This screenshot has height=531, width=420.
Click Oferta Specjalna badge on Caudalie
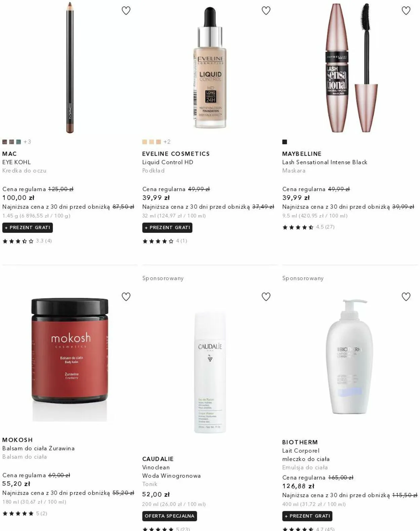(170, 516)
